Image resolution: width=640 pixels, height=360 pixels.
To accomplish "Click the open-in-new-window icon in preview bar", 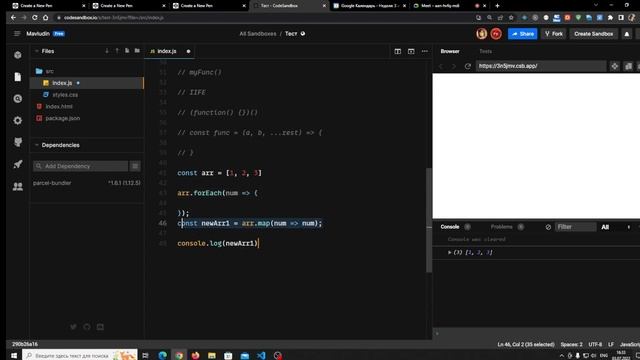I will tap(629, 66).
